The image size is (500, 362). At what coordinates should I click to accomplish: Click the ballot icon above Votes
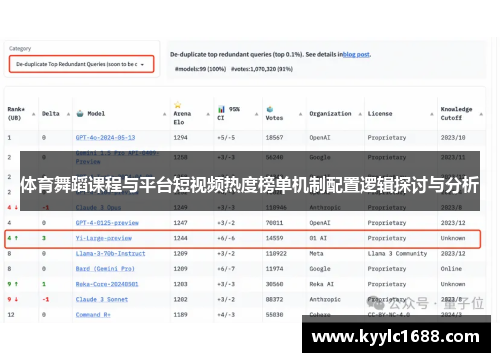click(270, 109)
